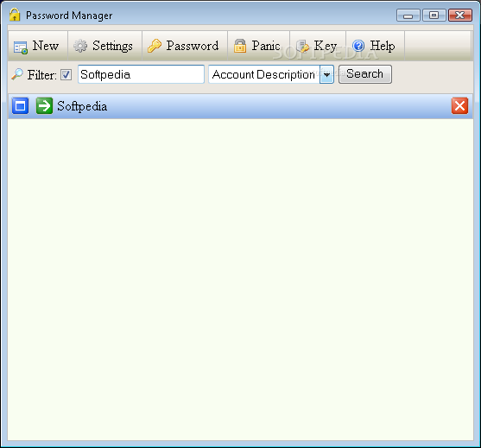Click the green arrow icon on Softpedia row

44,106
